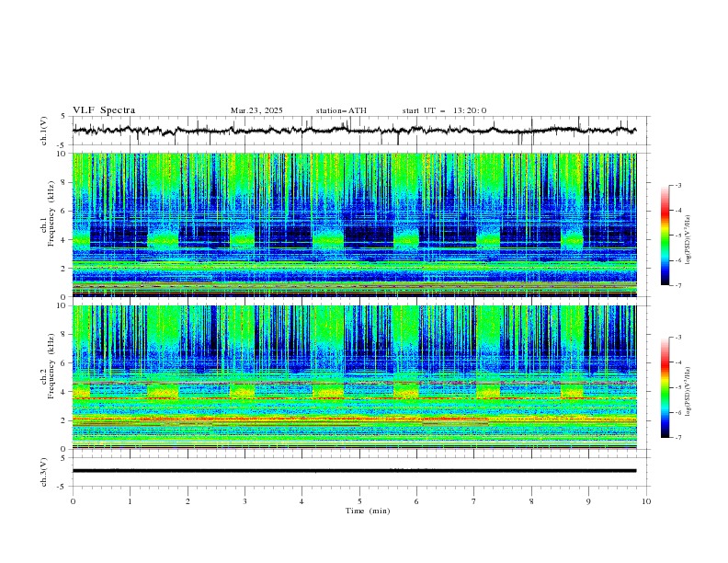This screenshot has height=563, width=728.
Task: Click the "VLF Spectra" title text
Action: point(104,110)
